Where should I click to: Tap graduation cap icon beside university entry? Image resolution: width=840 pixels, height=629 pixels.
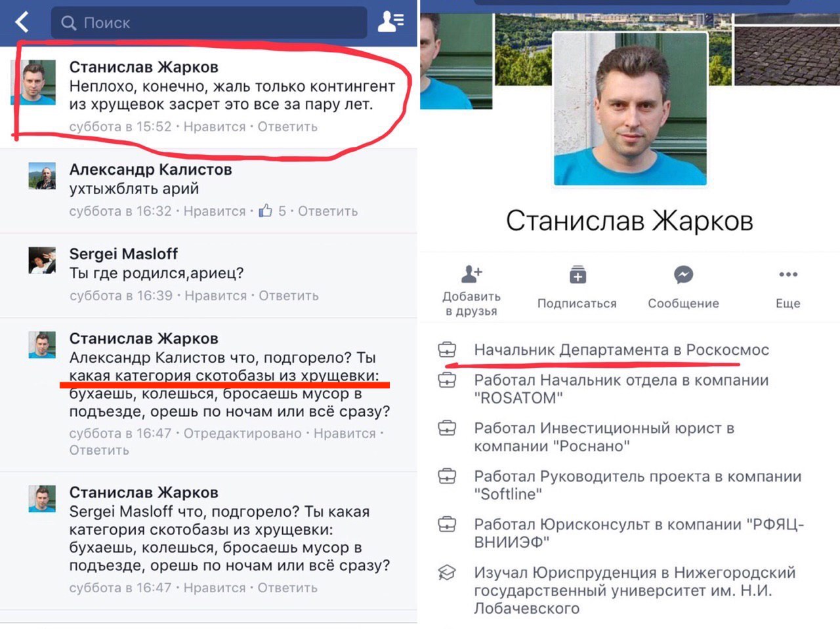pyautogui.click(x=447, y=573)
